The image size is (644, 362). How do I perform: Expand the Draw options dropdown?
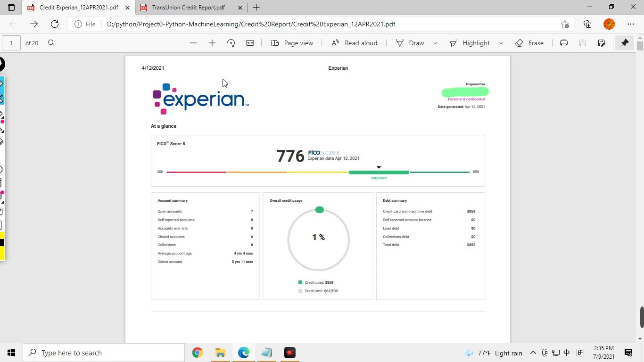pyautogui.click(x=435, y=43)
